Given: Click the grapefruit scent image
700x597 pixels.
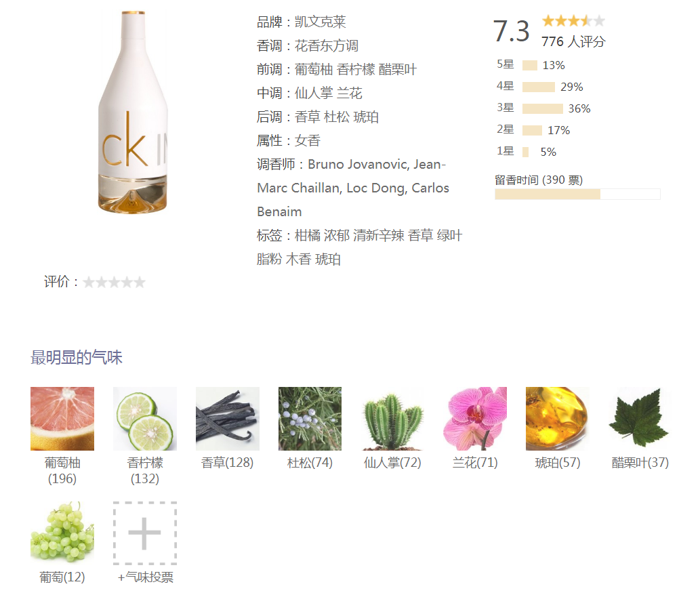Looking at the screenshot, I should coord(62,418).
